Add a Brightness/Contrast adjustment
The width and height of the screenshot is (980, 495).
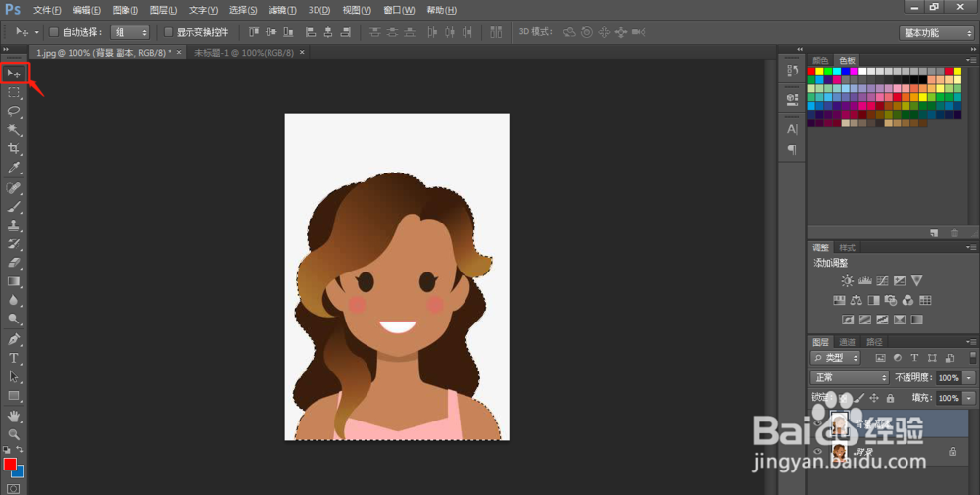point(847,281)
